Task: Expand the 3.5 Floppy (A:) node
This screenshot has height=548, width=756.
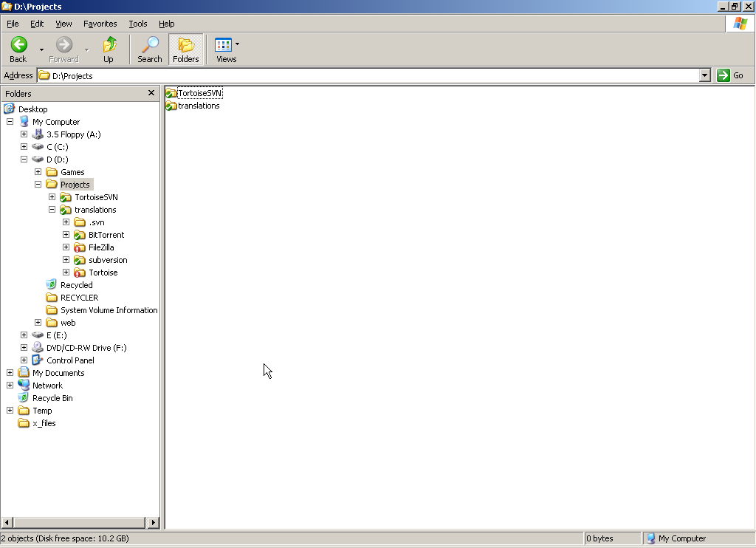Action: point(24,134)
